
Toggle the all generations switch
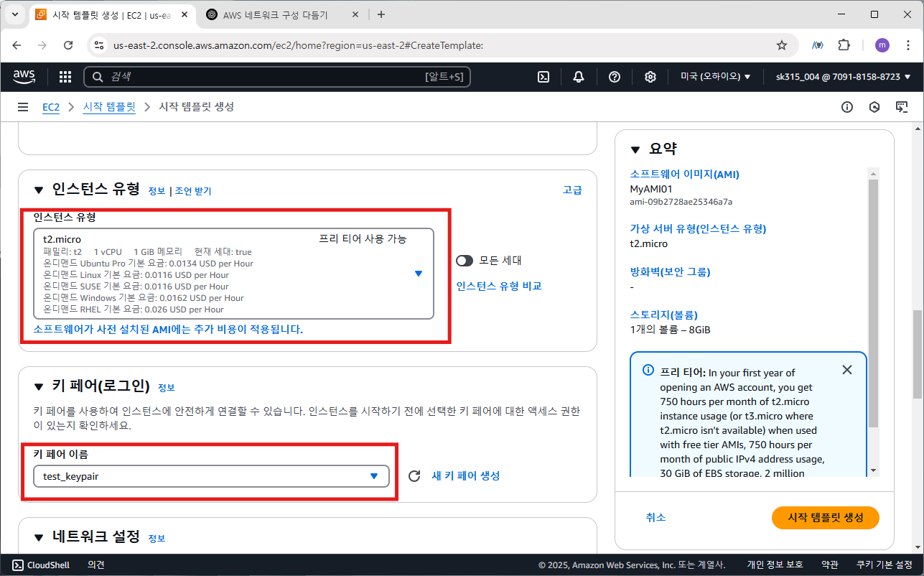pyautogui.click(x=465, y=261)
